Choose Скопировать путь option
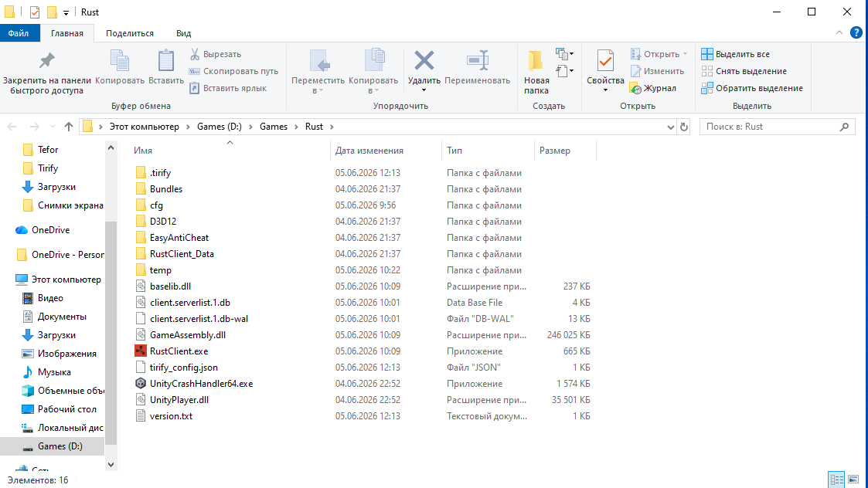Screen dimensions: 868x488 (x=233, y=71)
